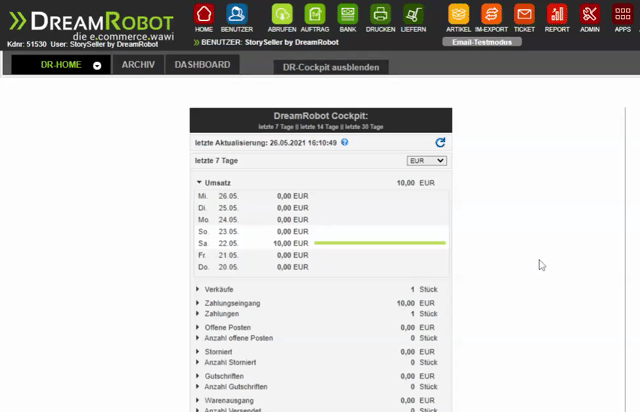640x412 pixels.
Task: Click the Sa. 22.05. row amount 10,00 EUR
Action: click(291, 243)
